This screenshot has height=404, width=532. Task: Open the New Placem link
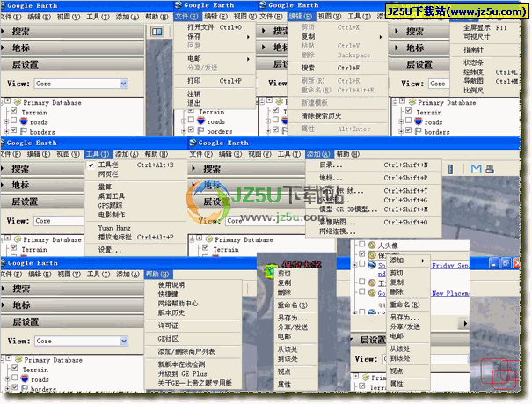click(450, 293)
